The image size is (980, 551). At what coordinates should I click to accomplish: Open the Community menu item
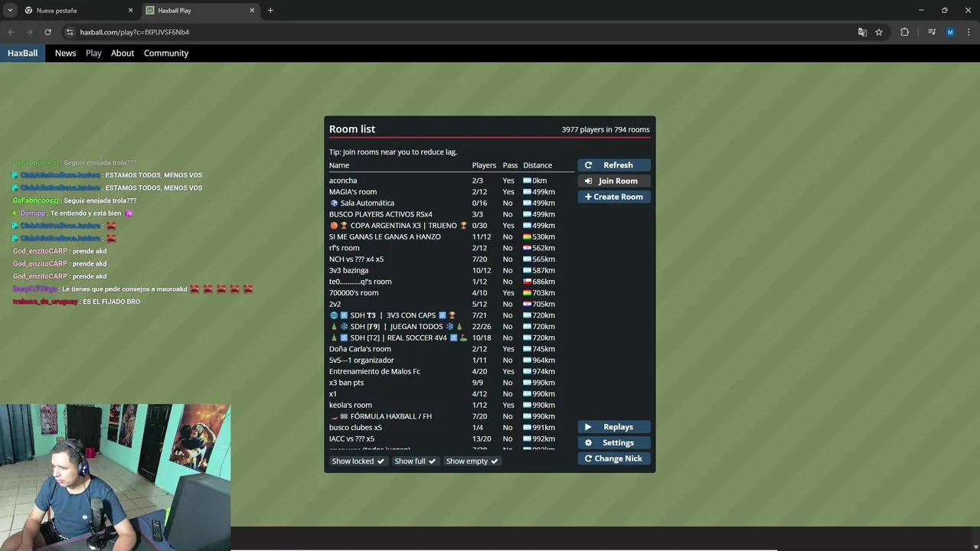(166, 54)
